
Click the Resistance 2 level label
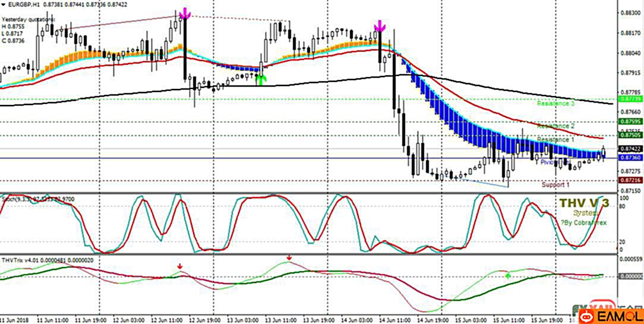click(555, 126)
